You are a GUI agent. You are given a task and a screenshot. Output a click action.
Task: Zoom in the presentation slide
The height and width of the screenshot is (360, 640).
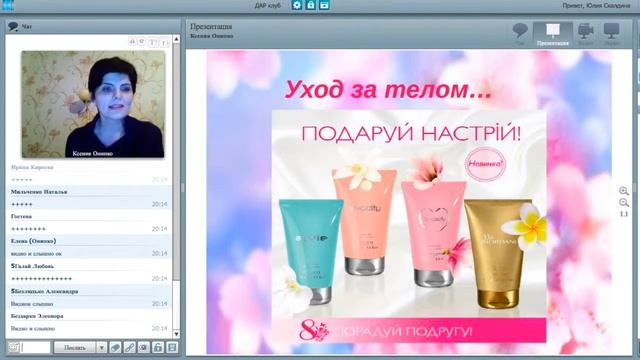click(x=624, y=191)
